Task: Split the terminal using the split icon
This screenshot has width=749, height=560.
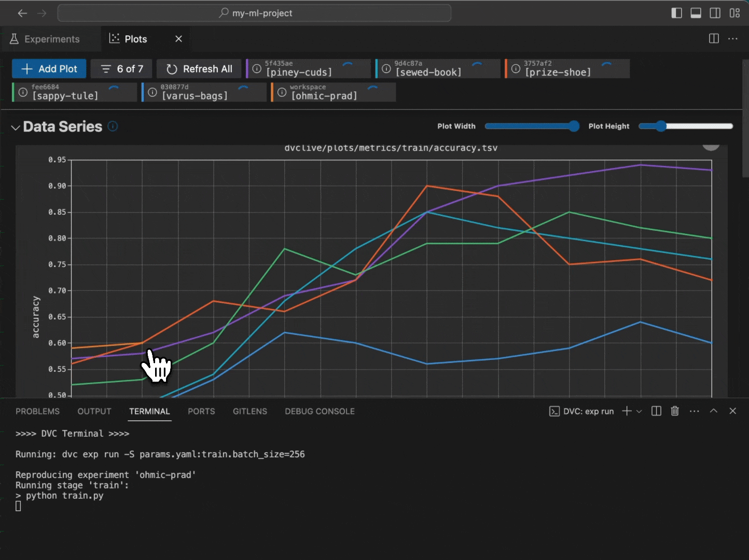Action: click(x=656, y=411)
